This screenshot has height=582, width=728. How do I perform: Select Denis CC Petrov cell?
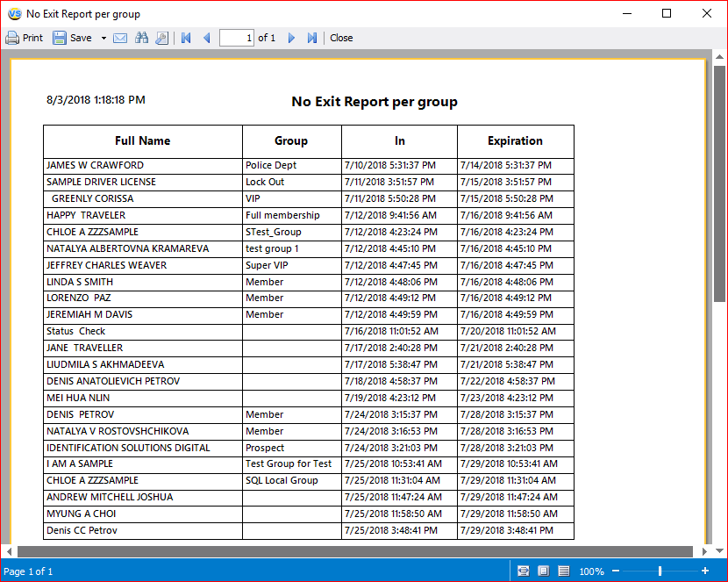click(143, 531)
